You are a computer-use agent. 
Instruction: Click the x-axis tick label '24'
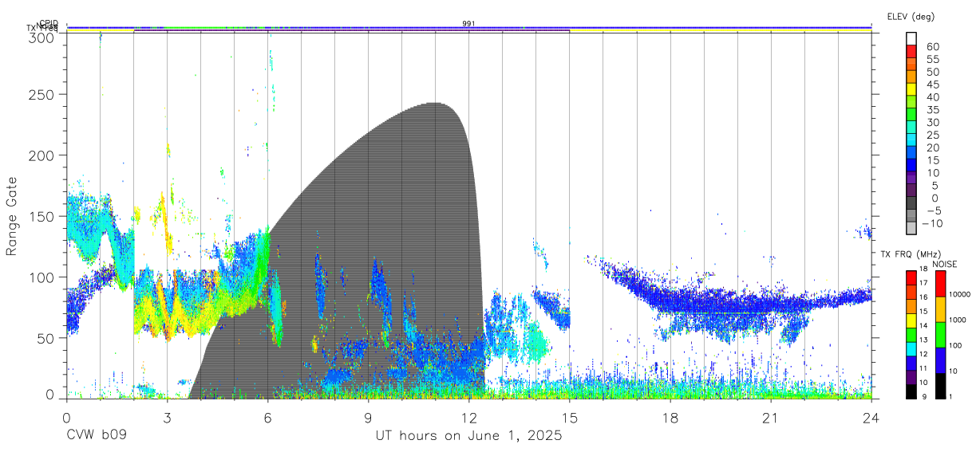(x=871, y=418)
